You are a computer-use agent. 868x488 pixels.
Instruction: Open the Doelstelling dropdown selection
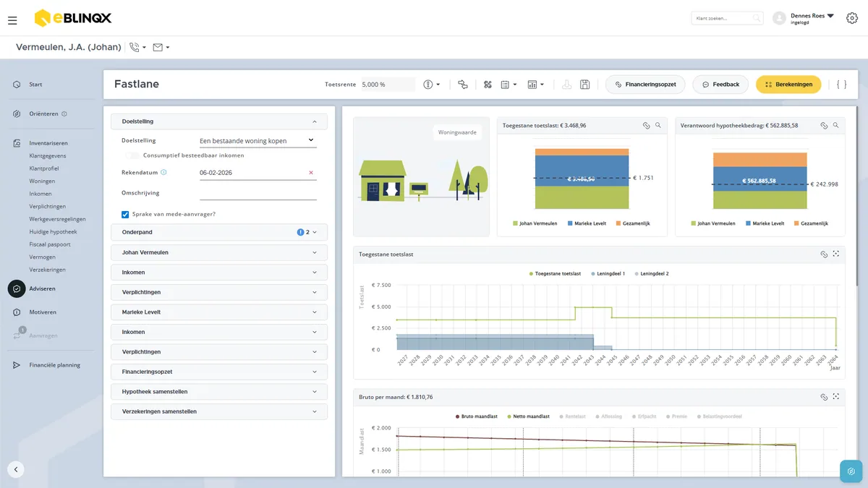(x=258, y=140)
